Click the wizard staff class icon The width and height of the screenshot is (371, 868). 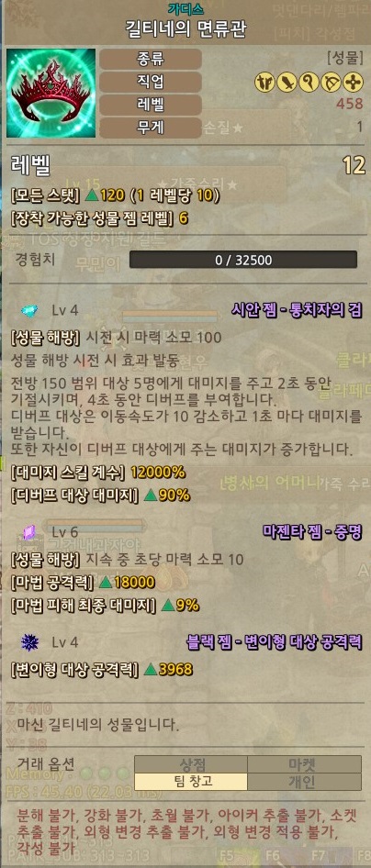click(x=309, y=82)
